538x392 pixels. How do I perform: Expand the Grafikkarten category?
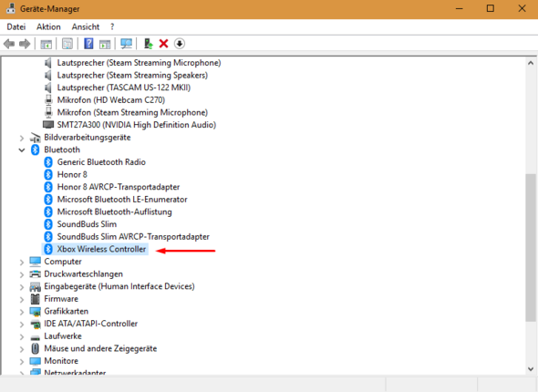(x=22, y=312)
